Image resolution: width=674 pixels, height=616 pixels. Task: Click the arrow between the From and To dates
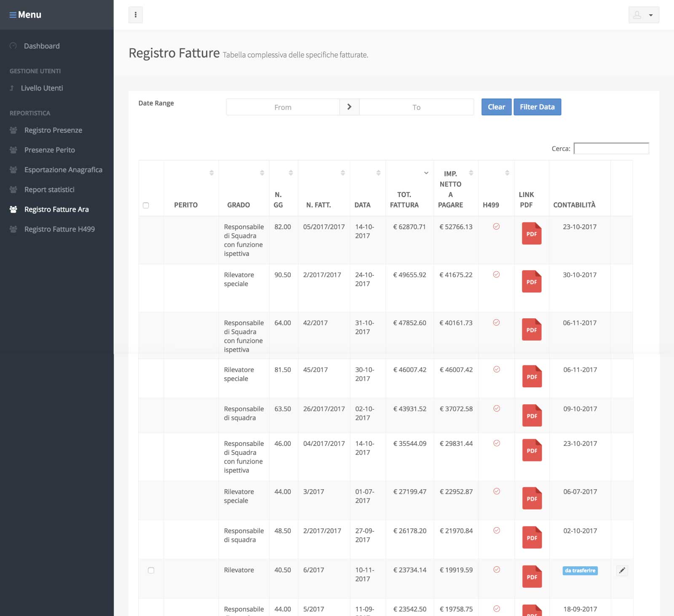pos(349,107)
